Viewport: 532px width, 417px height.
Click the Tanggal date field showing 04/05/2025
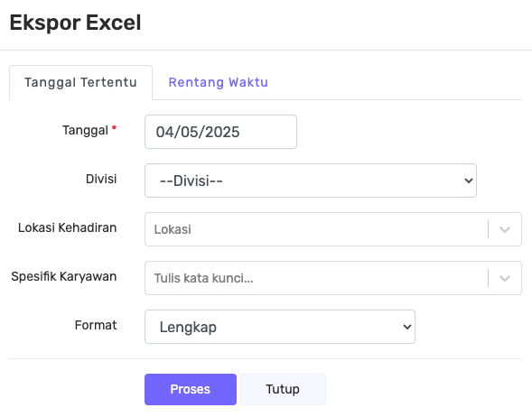pos(220,132)
